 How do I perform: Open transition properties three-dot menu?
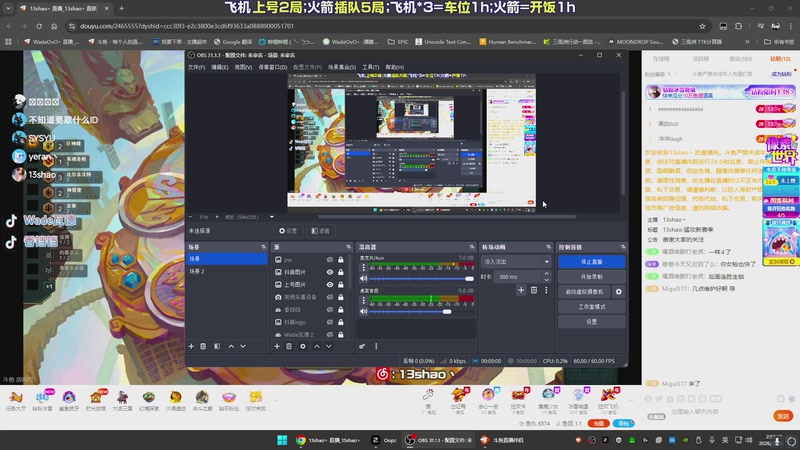(546, 290)
